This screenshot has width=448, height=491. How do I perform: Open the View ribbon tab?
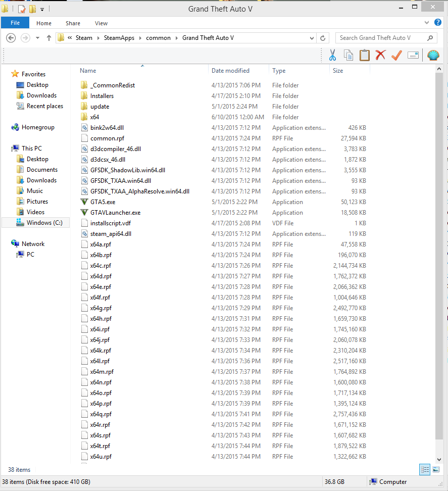tap(101, 23)
